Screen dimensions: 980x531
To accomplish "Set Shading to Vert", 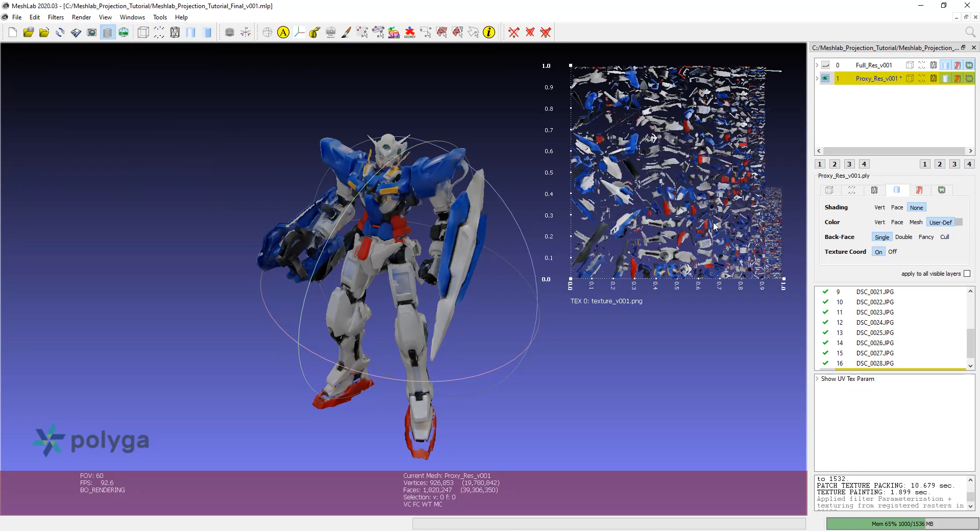I will coord(879,207).
